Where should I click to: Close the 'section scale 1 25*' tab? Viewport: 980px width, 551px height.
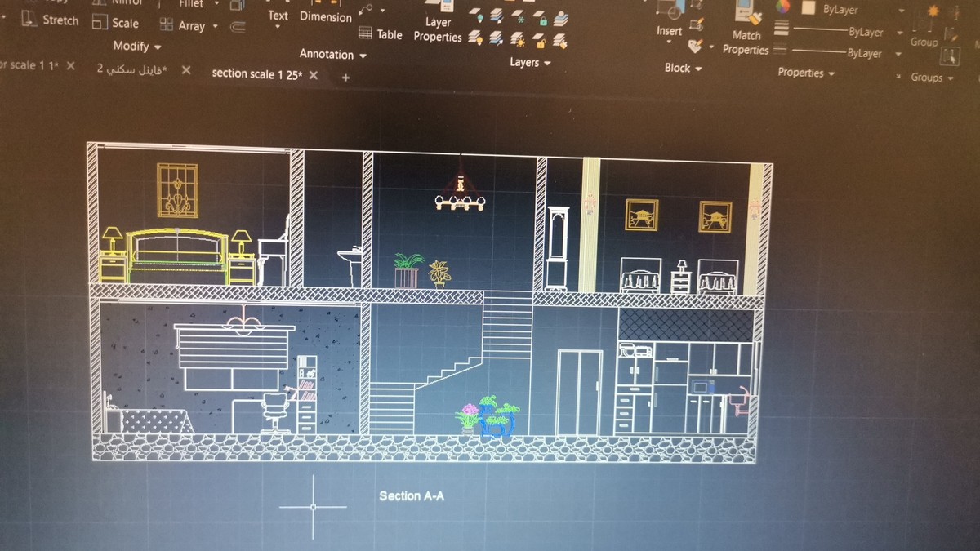[x=314, y=76]
